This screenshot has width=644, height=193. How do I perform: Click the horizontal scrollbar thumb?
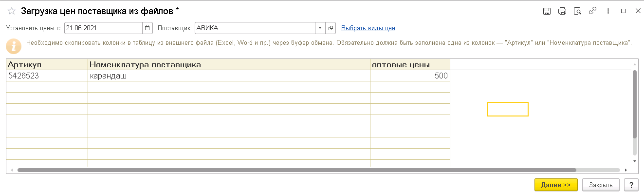pyautogui.click(x=297, y=170)
